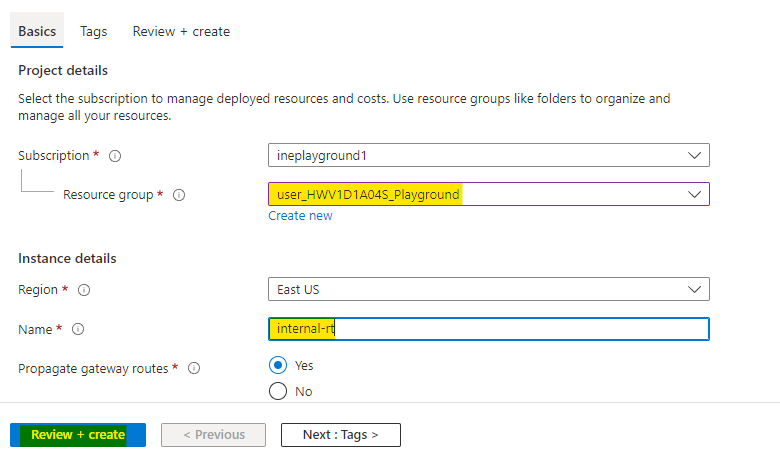Click the Previous button

click(x=213, y=435)
